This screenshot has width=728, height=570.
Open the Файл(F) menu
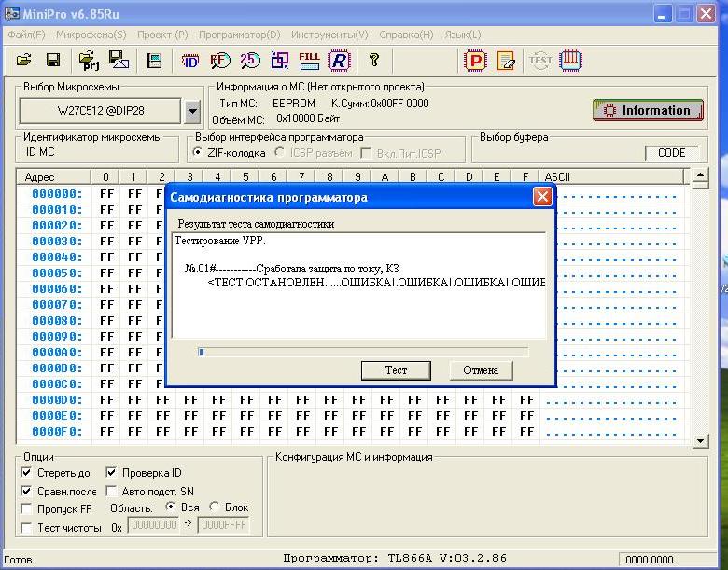pos(26,35)
